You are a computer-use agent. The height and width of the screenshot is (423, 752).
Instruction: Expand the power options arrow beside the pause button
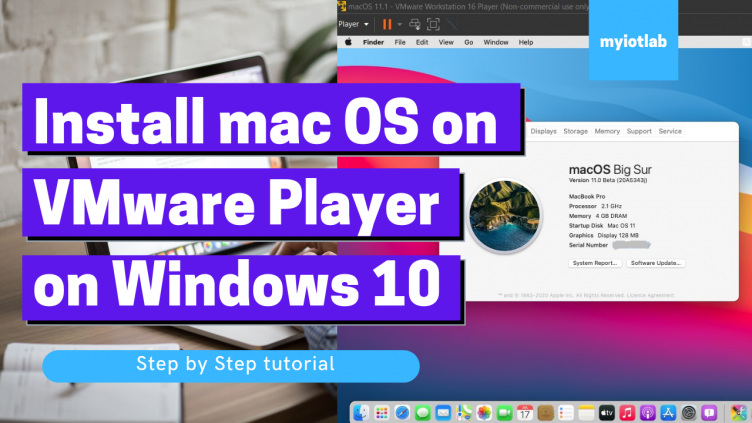[x=400, y=24]
